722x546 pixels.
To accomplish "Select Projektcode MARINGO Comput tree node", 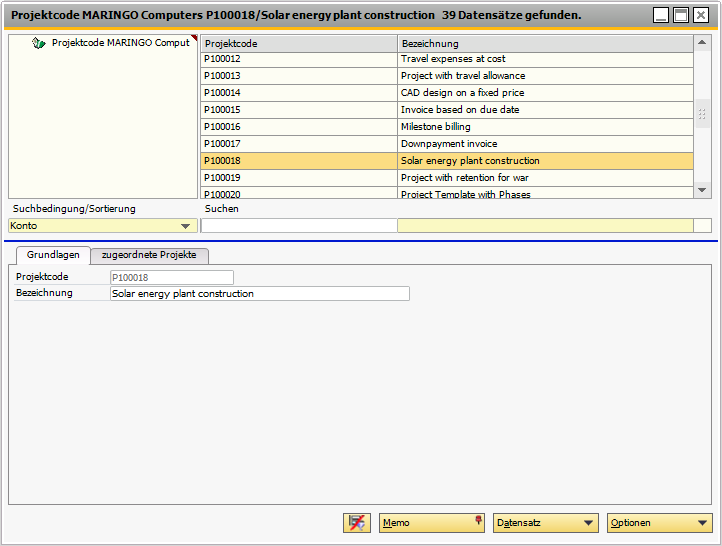I will 120,44.
